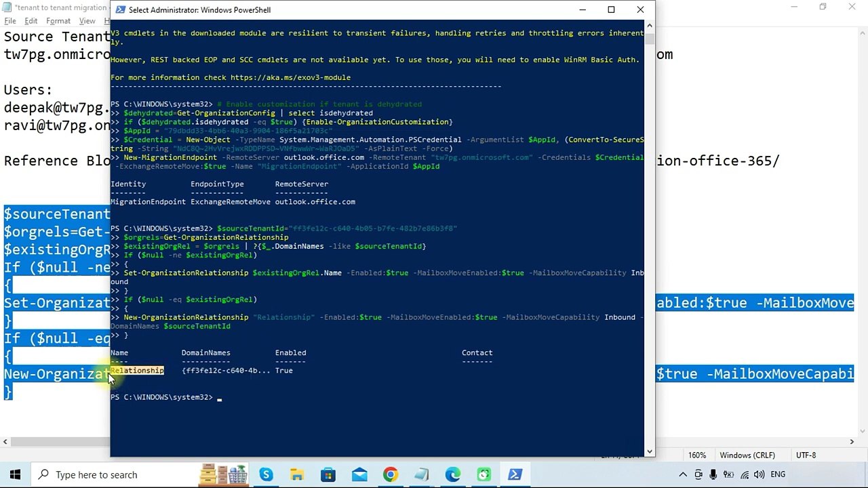Open Notepad's Edit menu
Viewport: 868px width, 488px height.
[x=31, y=21]
